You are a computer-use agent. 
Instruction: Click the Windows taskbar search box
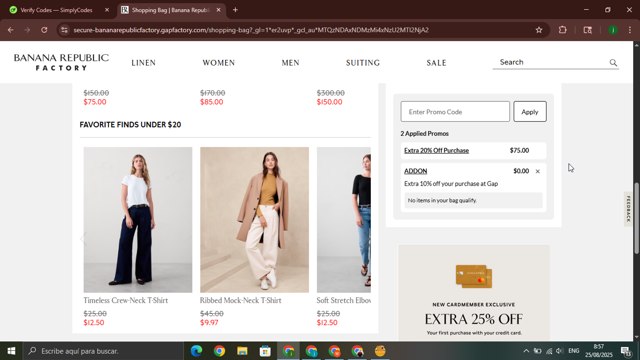tap(102, 351)
